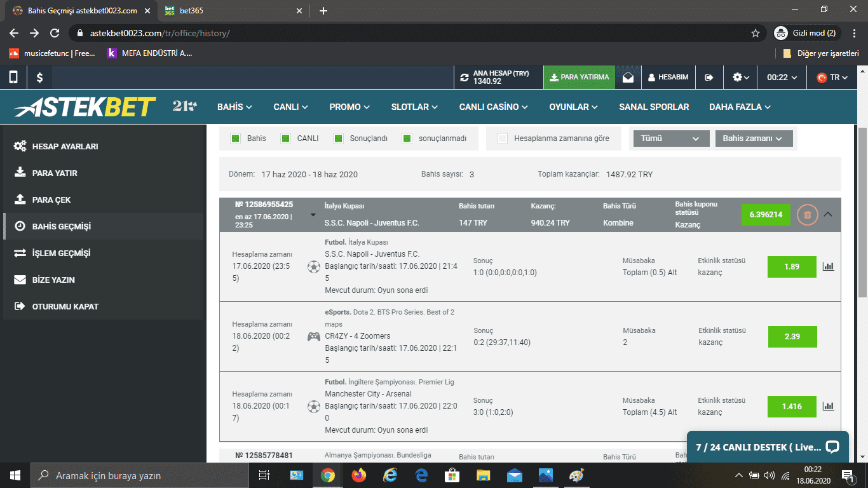
Task: Collapse bet 12586955425 details chevron
Action: 828,214
